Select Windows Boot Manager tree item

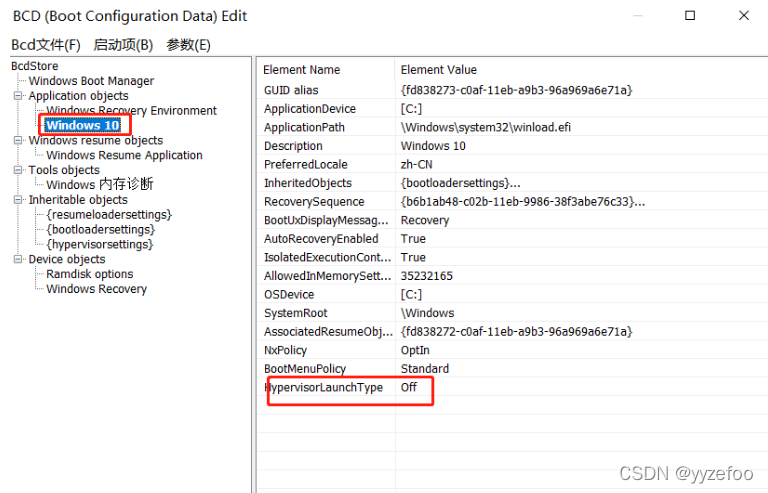pyautogui.click(x=91, y=81)
